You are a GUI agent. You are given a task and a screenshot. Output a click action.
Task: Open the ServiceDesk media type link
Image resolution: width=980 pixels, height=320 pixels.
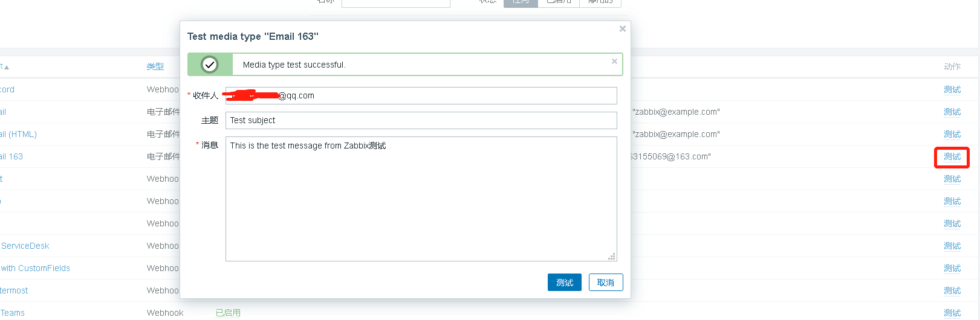(x=25, y=246)
